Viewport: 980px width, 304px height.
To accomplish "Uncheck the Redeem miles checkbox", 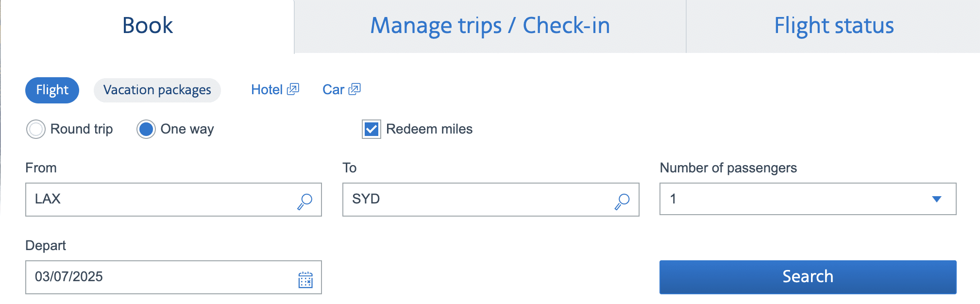I will pos(371,129).
